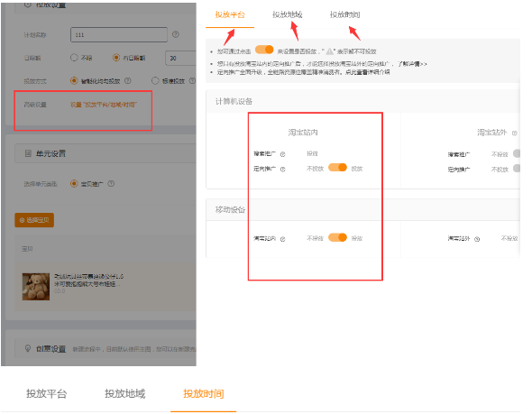Click help icon beside 定向推广 under 淘宝站内
Screen dimensions: 532x414
(x=282, y=169)
